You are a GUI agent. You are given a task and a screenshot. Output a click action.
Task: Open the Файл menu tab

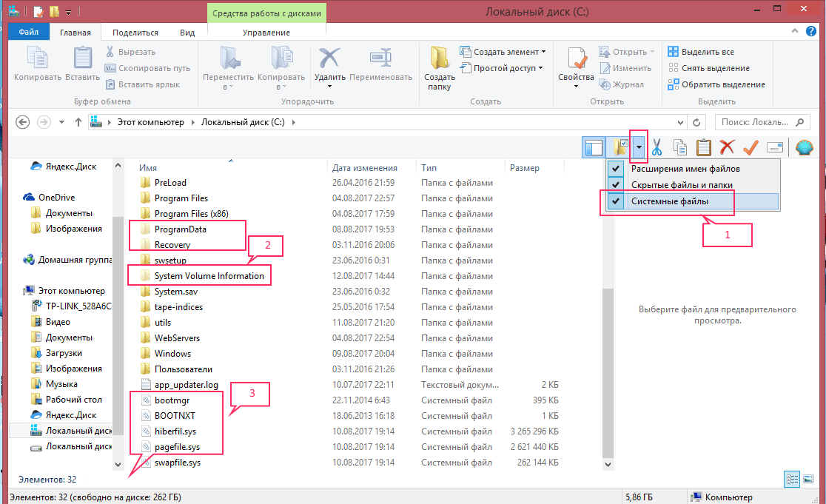(x=29, y=33)
